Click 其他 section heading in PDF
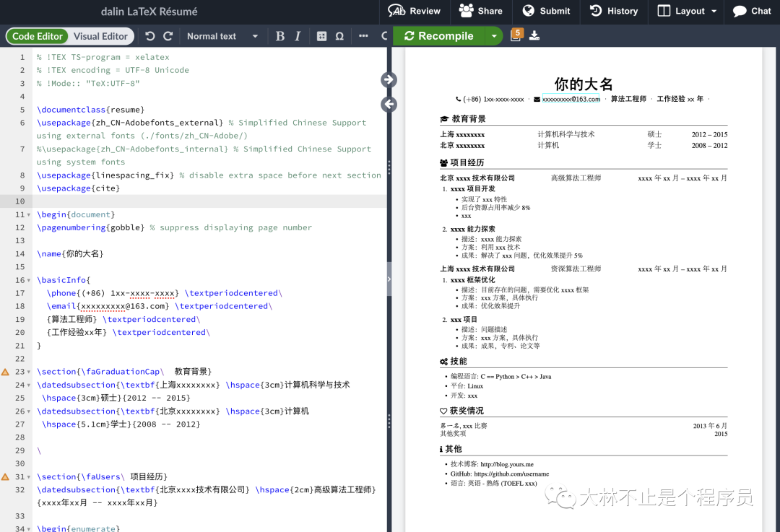780x532 pixels. point(454,449)
